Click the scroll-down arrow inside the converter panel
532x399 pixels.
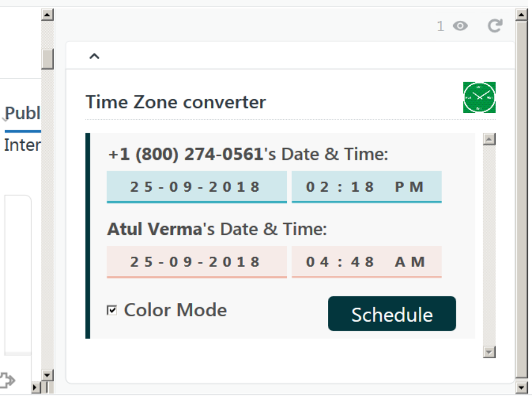[x=488, y=352]
